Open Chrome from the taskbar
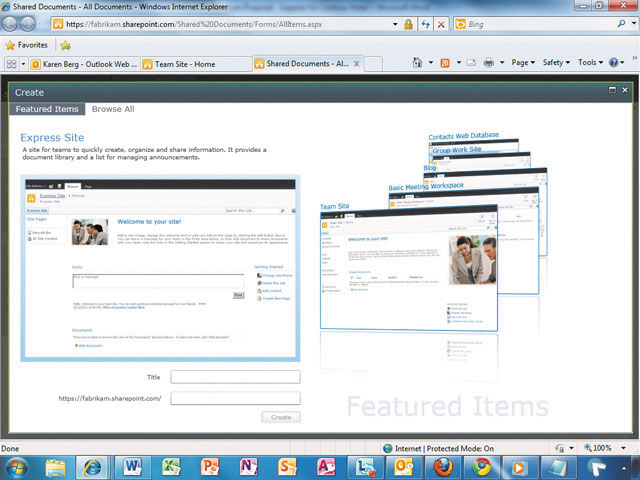Viewport: 640px width, 480px height. coord(482,467)
